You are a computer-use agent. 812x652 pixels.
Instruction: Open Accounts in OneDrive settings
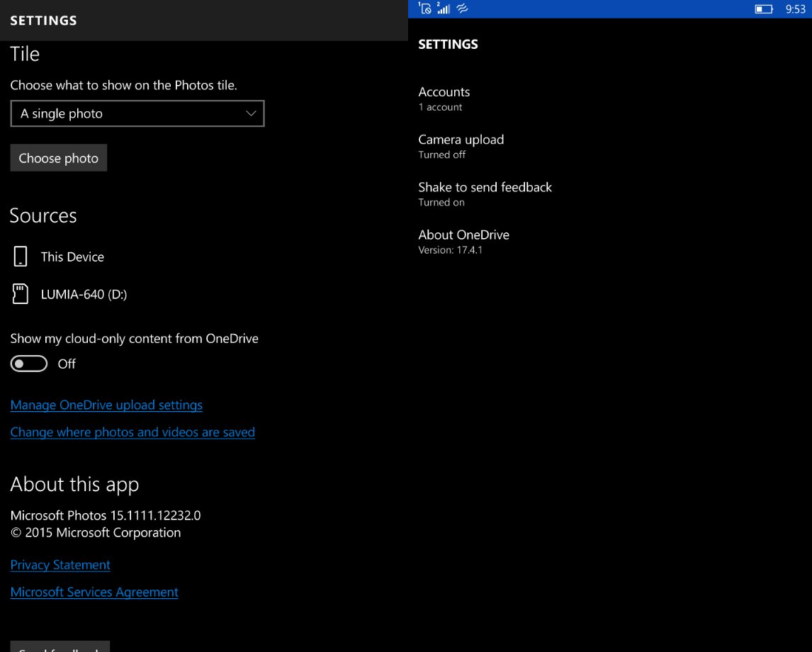(x=444, y=99)
